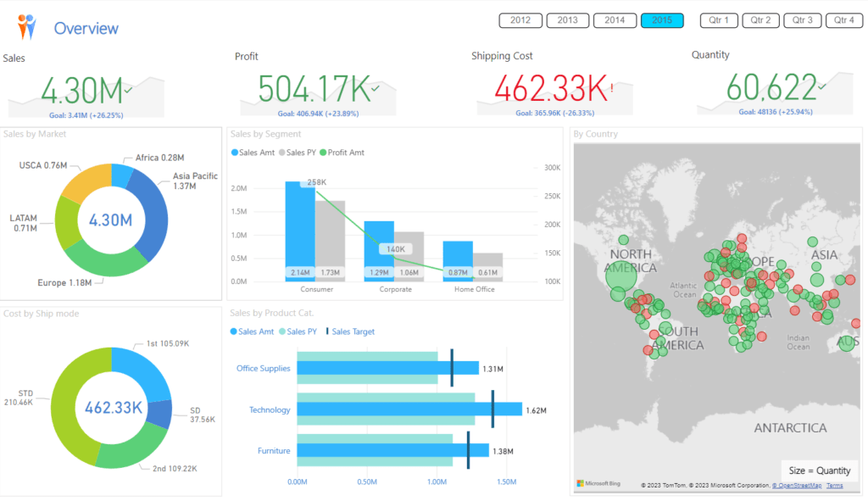Select the STD slice in ship mode donut
868x501 pixels.
(x=66, y=398)
